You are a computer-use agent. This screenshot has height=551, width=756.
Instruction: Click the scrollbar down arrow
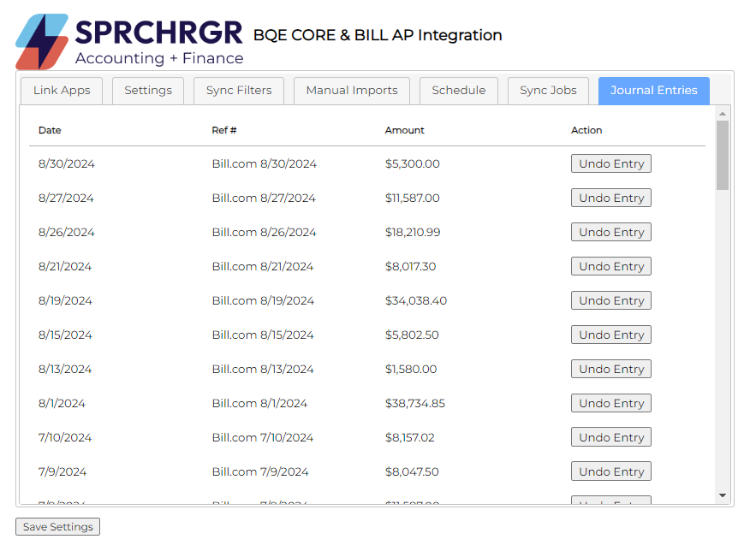[723, 495]
